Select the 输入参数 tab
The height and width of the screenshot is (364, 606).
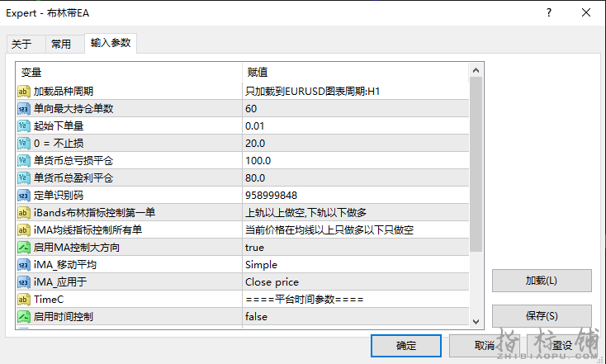(x=111, y=43)
